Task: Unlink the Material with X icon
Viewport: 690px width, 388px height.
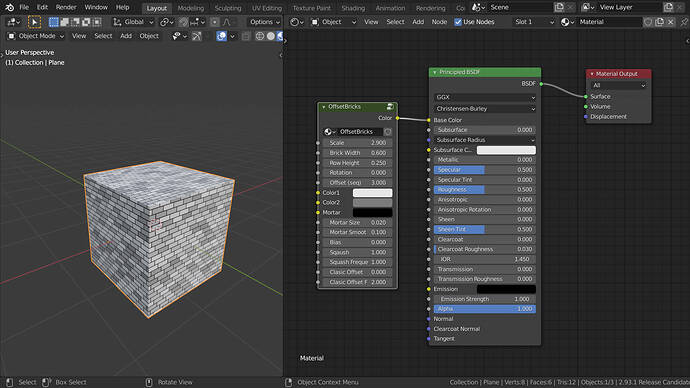Action: click(x=670, y=22)
